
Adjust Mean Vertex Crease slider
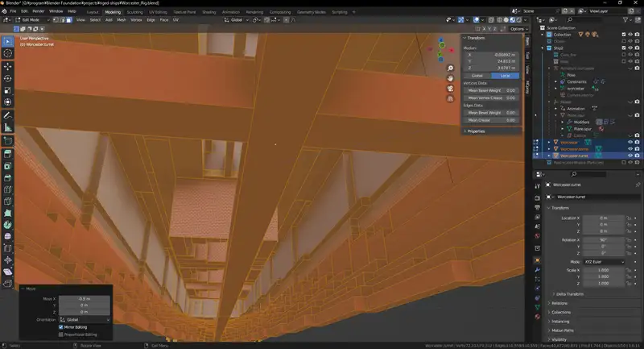[491, 98]
